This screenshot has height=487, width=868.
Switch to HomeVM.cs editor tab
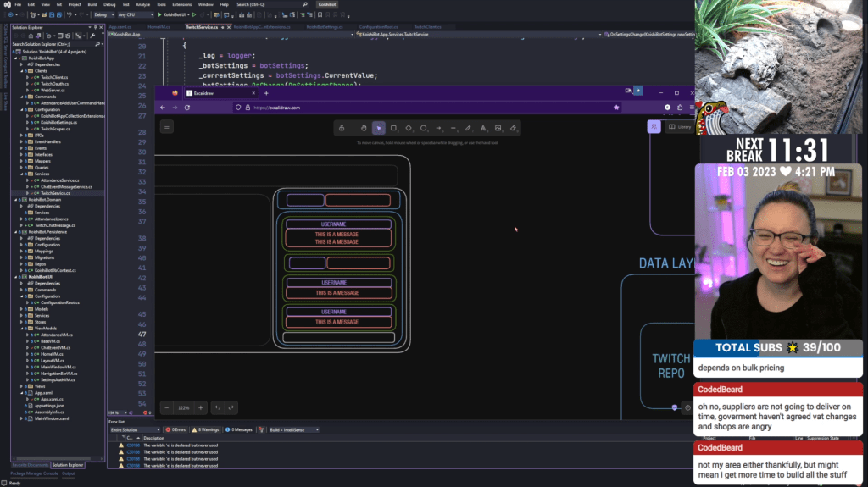click(x=159, y=26)
